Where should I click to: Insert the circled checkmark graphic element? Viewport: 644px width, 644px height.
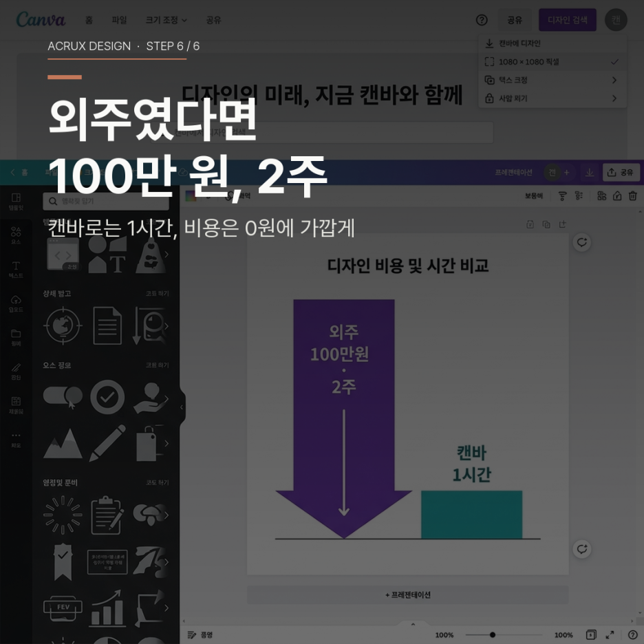(107, 397)
